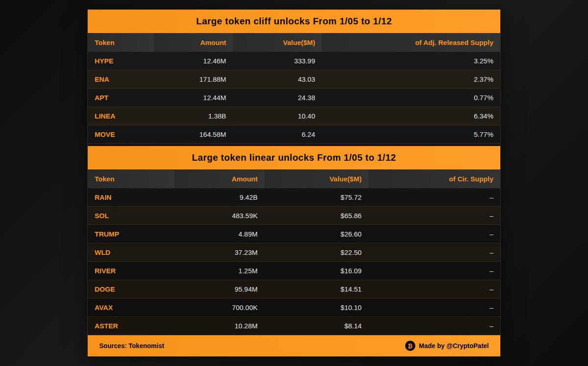The height and width of the screenshot is (366, 588).
Task: Select the HYPE token label
Action: click(103, 61)
